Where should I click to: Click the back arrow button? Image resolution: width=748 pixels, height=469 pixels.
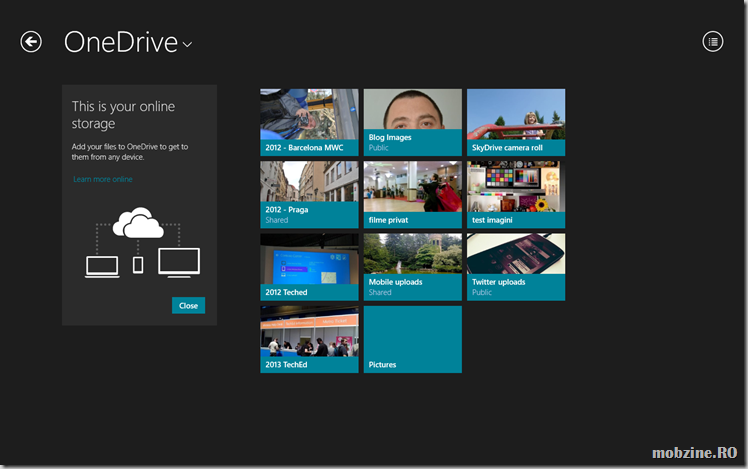click(31, 42)
